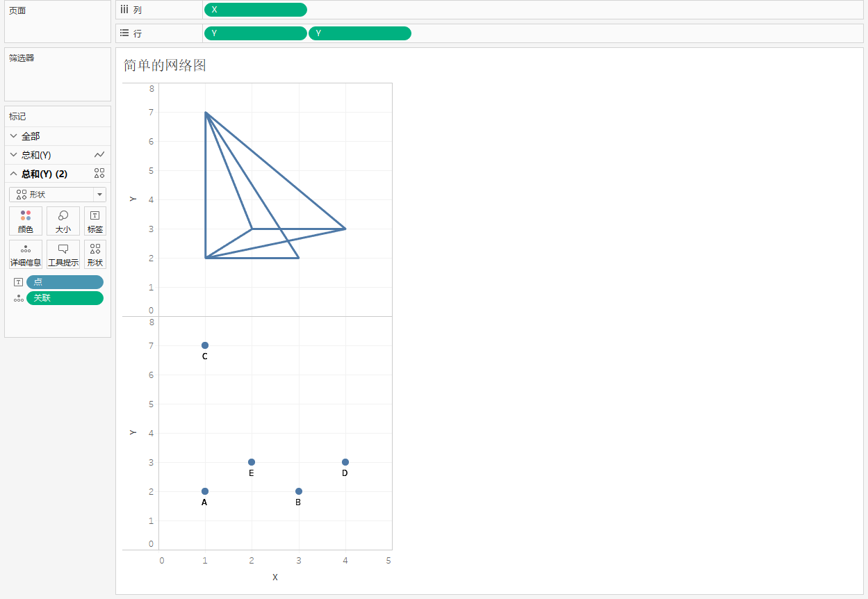Select point A in the scatter chart
This screenshot has width=868, height=599.
coord(205,491)
